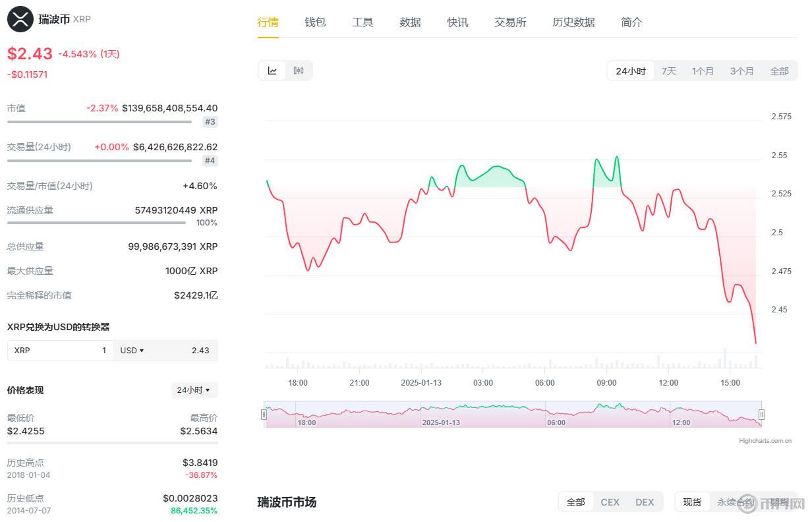Open the 行情 tab
Image resolution: width=812 pixels, height=522 pixels.
click(x=268, y=22)
